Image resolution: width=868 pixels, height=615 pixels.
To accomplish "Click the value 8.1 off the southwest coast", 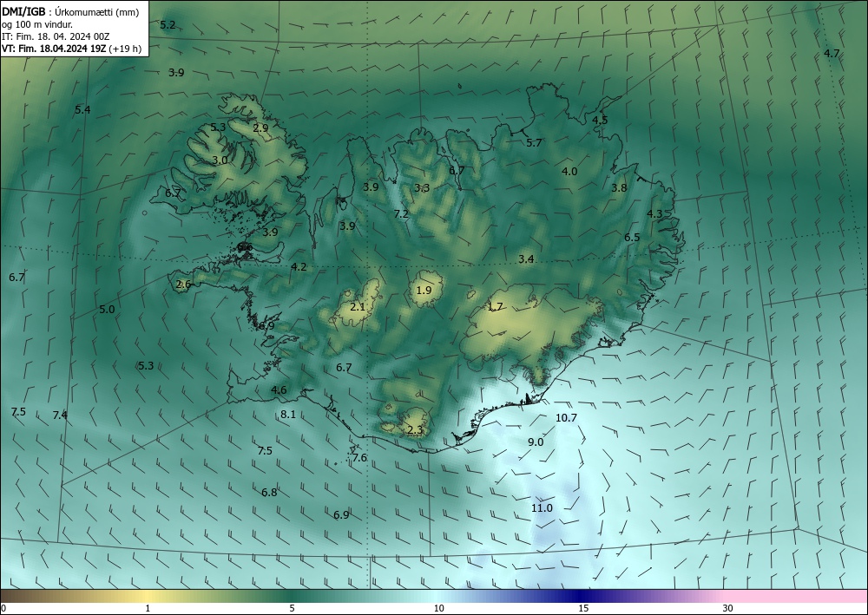I will pyautogui.click(x=288, y=414).
